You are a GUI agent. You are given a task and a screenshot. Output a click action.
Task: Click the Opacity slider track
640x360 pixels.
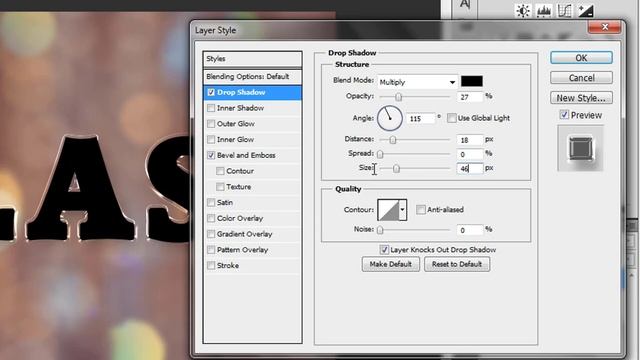tap(414, 97)
